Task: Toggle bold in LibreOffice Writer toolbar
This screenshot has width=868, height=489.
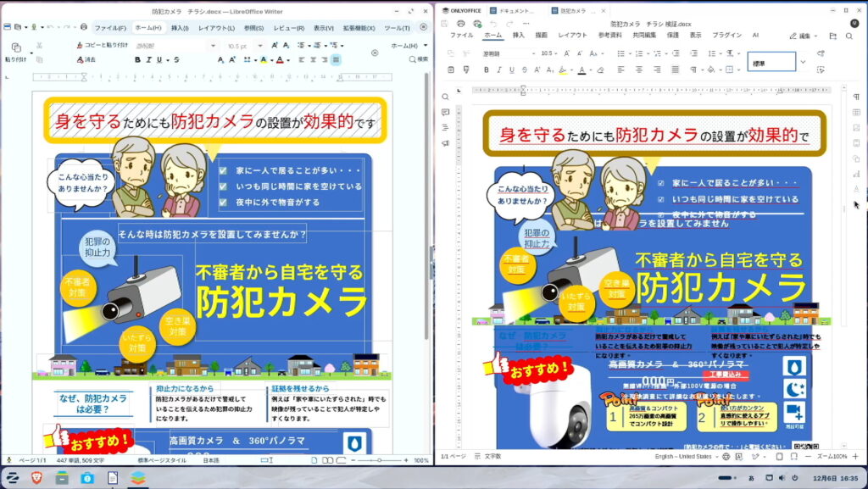Action: (136, 59)
